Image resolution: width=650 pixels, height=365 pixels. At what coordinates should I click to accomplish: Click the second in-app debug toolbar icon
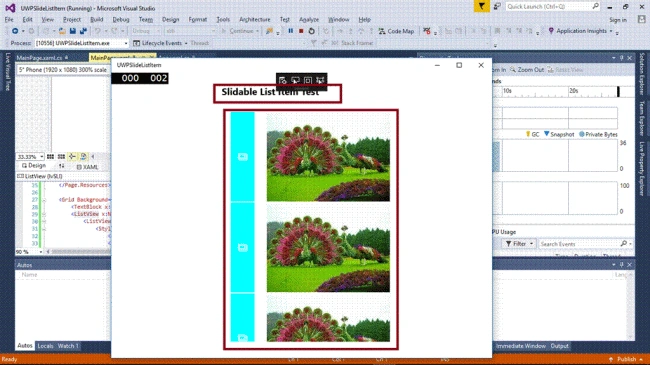point(295,80)
